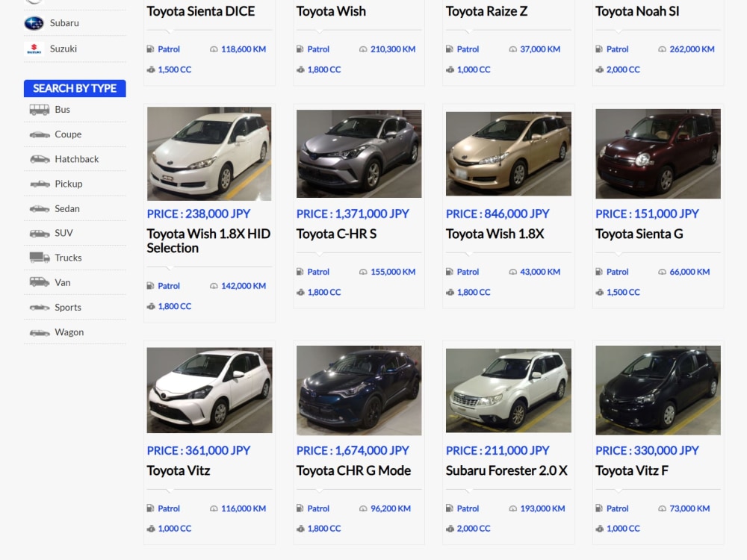
Task: Open maroon Toyota Sienta G photo
Action: 658,153
